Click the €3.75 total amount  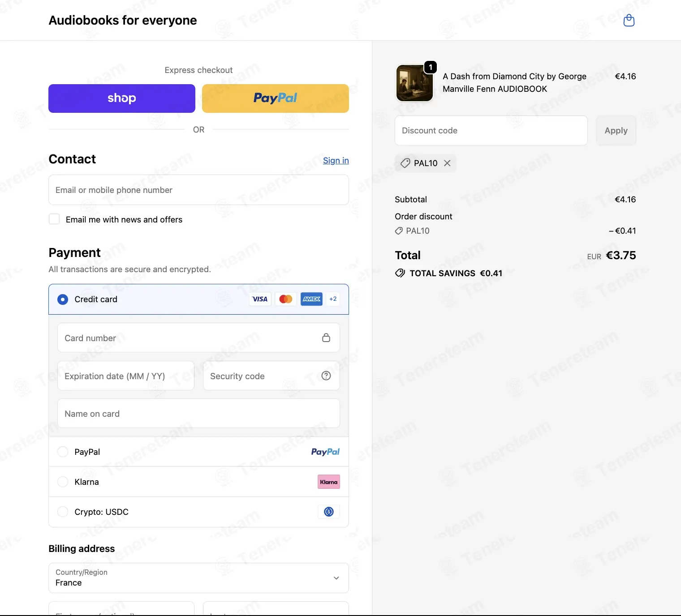point(621,255)
